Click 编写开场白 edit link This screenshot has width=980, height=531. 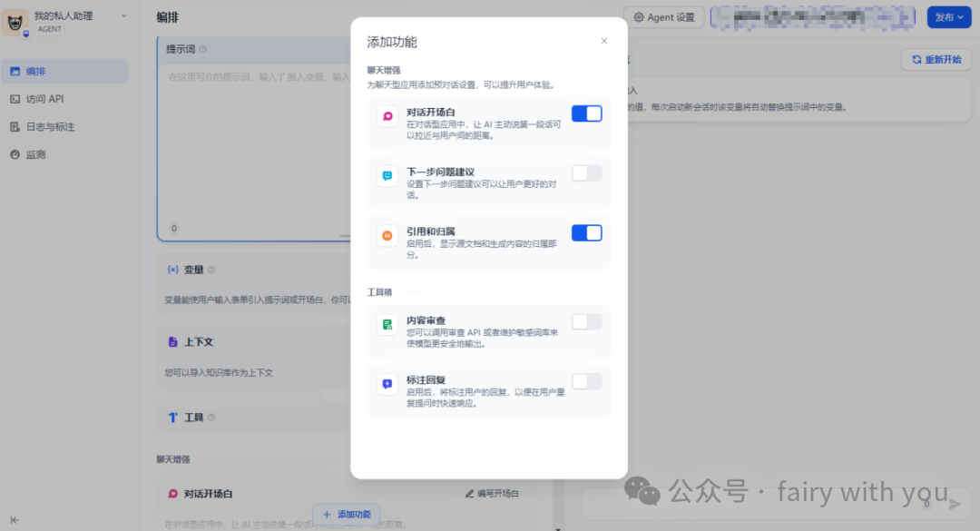point(492,494)
